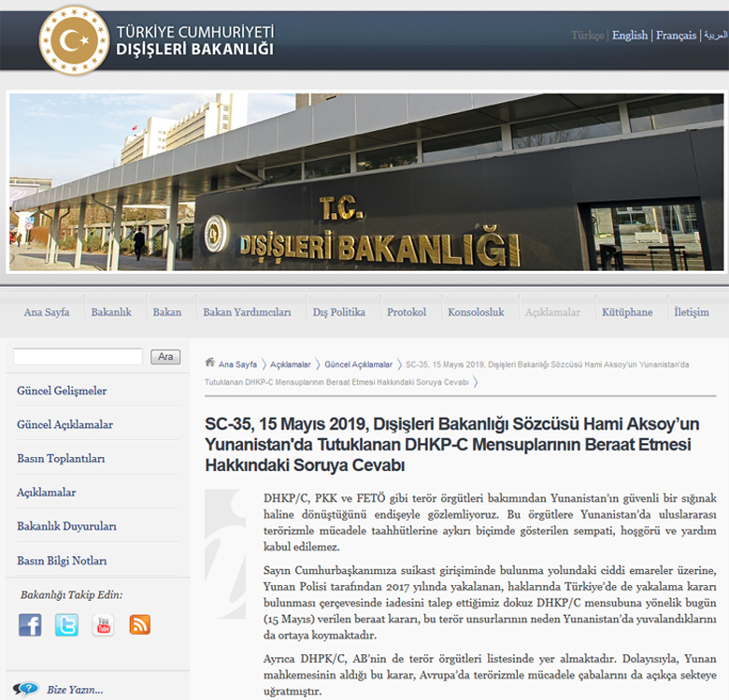
Task: Click the Bize Yazın speech bubble icon
Action: click(x=25, y=690)
